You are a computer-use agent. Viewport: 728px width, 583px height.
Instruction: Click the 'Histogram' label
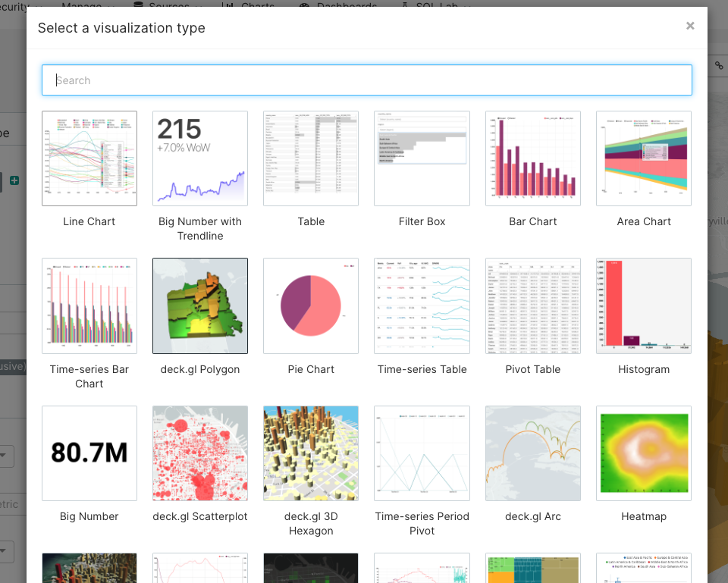point(644,369)
